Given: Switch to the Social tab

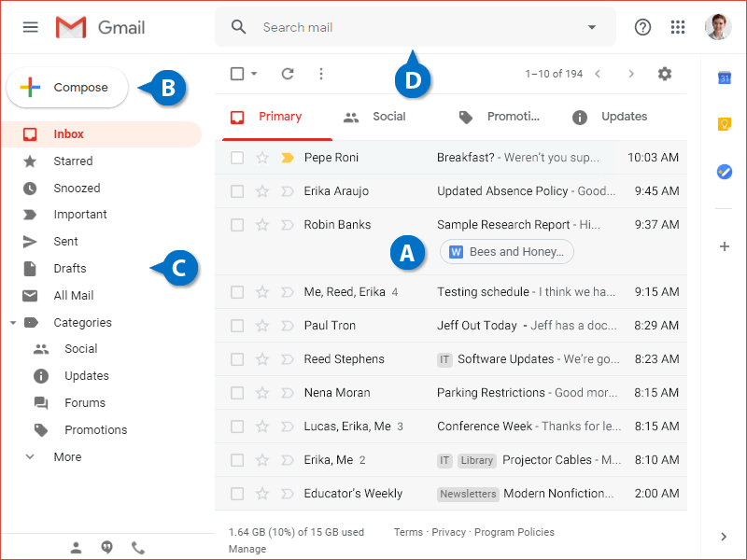Looking at the screenshot, I should 375,117.
